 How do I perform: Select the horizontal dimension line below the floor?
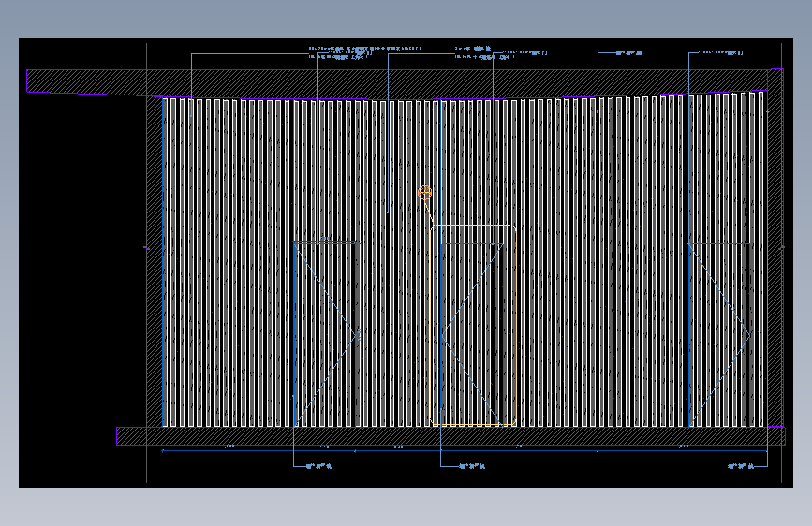click(x=465, y=451)
